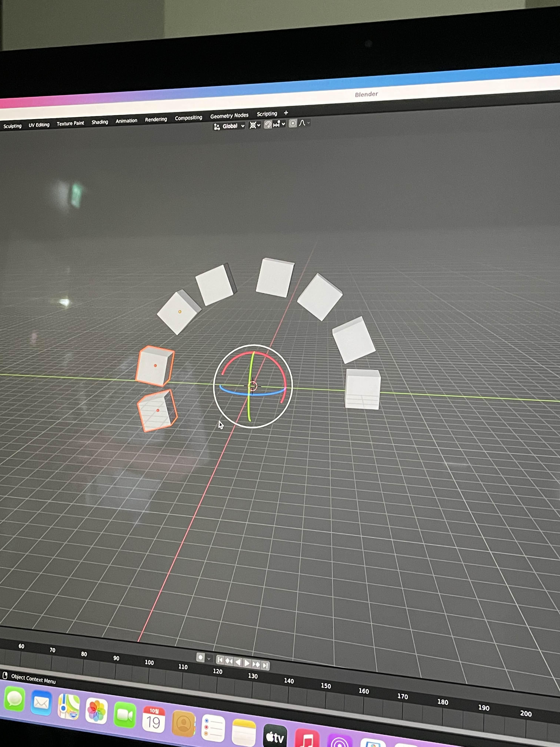Jump to timeline start frame
Image resolution: width=560 pixels, height=747 pixels.
[x=220, y=660]
